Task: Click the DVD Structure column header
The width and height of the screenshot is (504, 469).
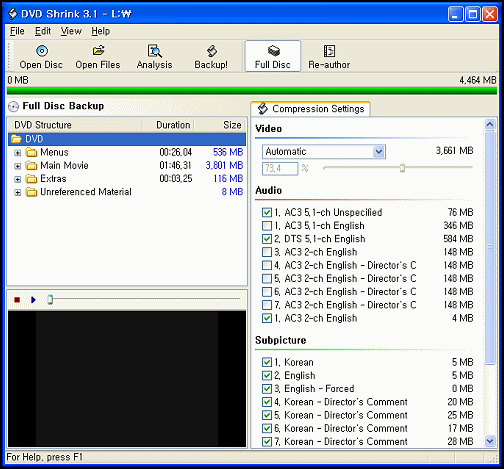Action: (x=75, y=125)
